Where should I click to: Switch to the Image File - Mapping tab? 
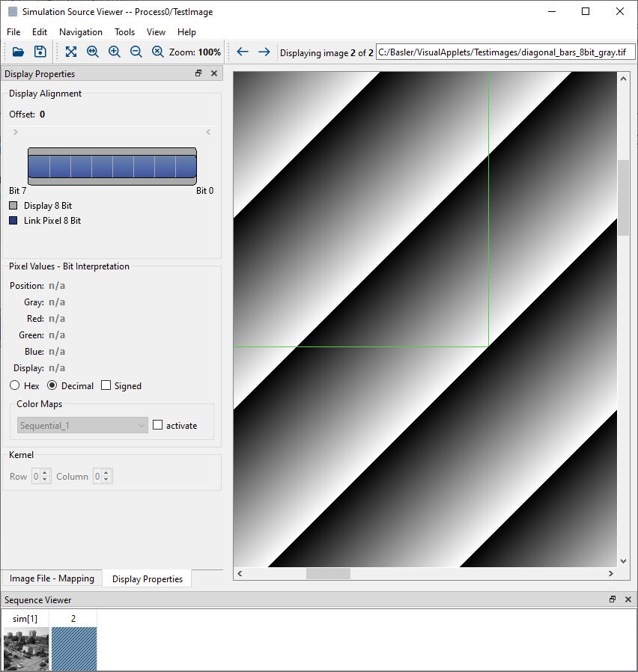point(52,578)
